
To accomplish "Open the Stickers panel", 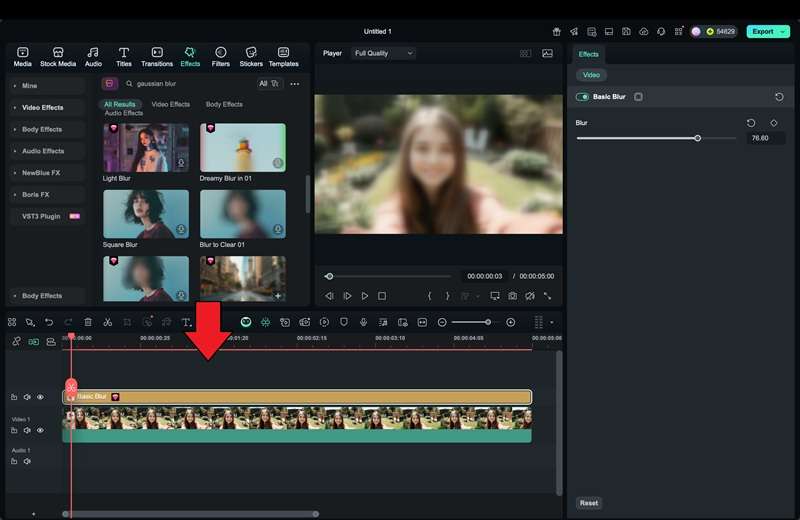I will coord(251,56).
